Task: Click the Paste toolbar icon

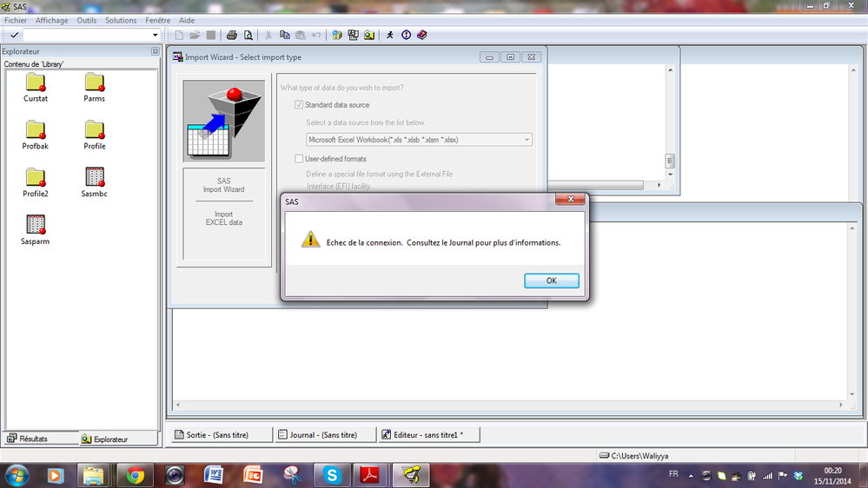Action: [301, 35]
